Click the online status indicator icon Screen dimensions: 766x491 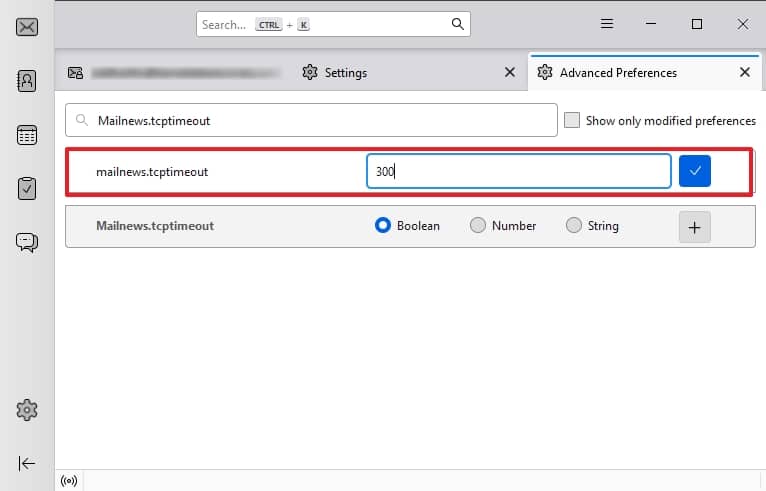[69, 481]
